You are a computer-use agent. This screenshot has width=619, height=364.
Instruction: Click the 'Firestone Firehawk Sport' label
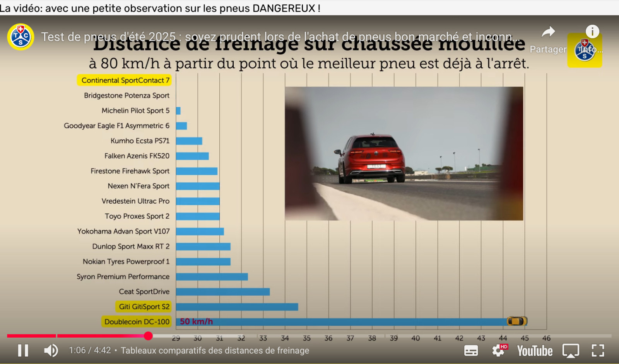130,171
